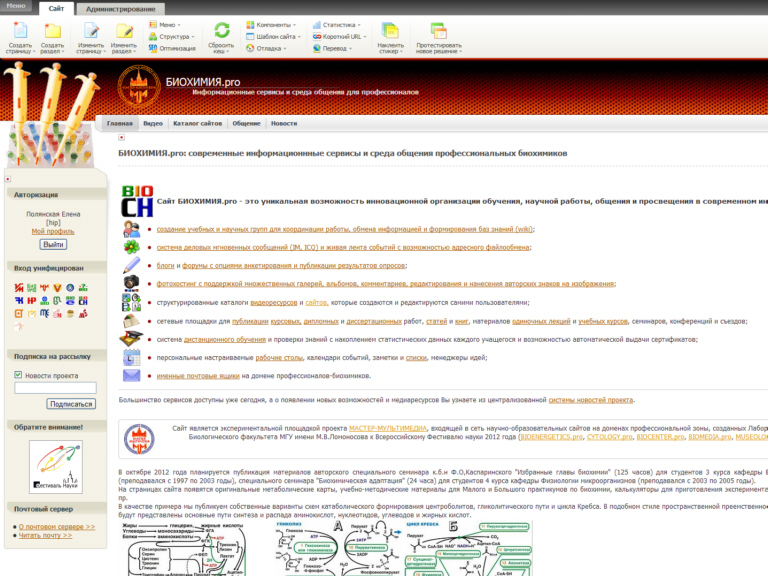This screenshot has height=576, width=768.
Task: Click the Krebs cycle diagram labeled Б
Action: (x=468, y=548)
